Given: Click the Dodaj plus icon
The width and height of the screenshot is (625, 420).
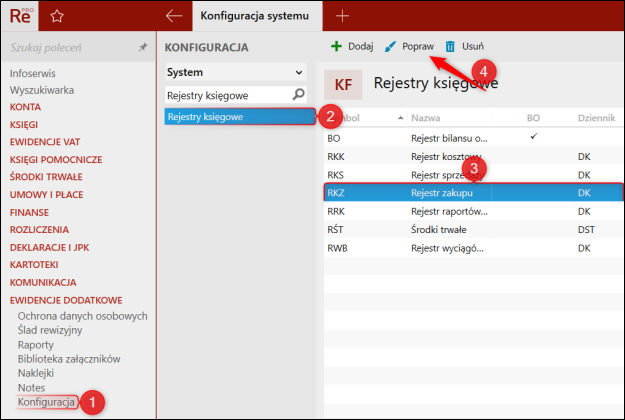Looking at the screenshot, I should (336, 46).
